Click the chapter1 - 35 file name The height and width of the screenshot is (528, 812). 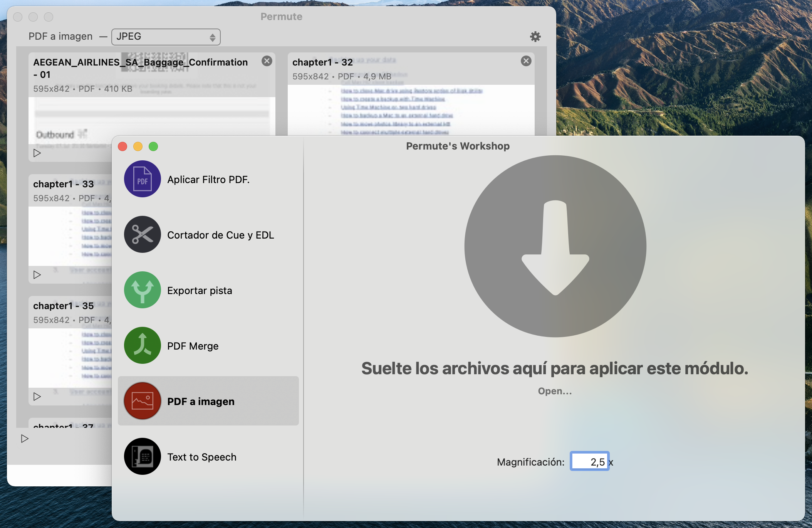[64, 306]
